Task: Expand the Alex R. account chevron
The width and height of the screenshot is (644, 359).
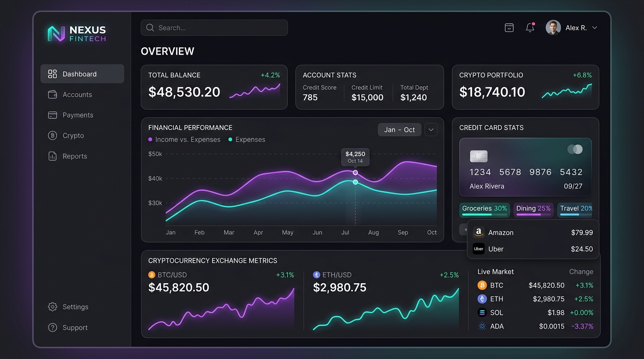Action: (594, 28)
